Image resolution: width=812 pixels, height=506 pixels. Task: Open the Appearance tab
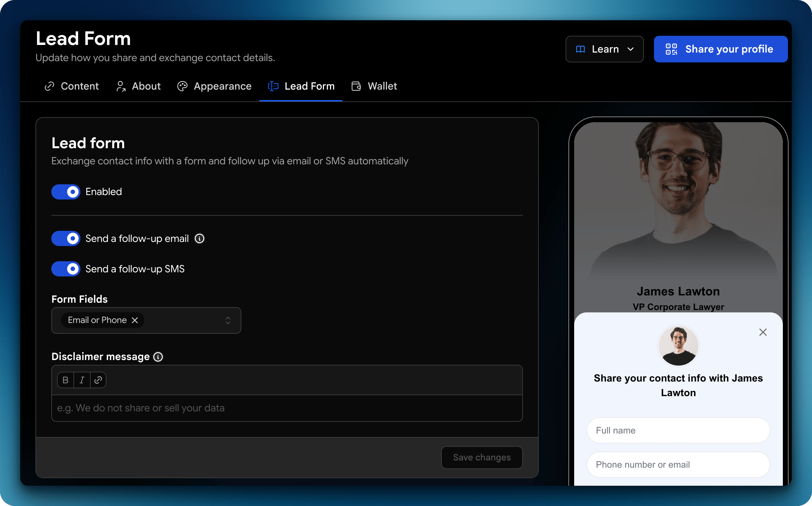[214, 86]
